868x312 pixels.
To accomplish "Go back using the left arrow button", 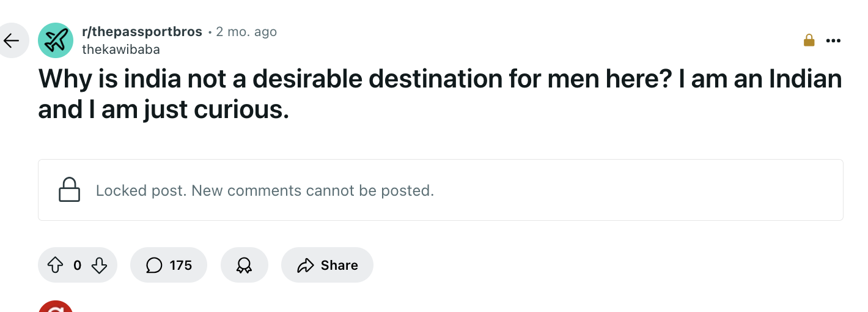I will point(11,40).
